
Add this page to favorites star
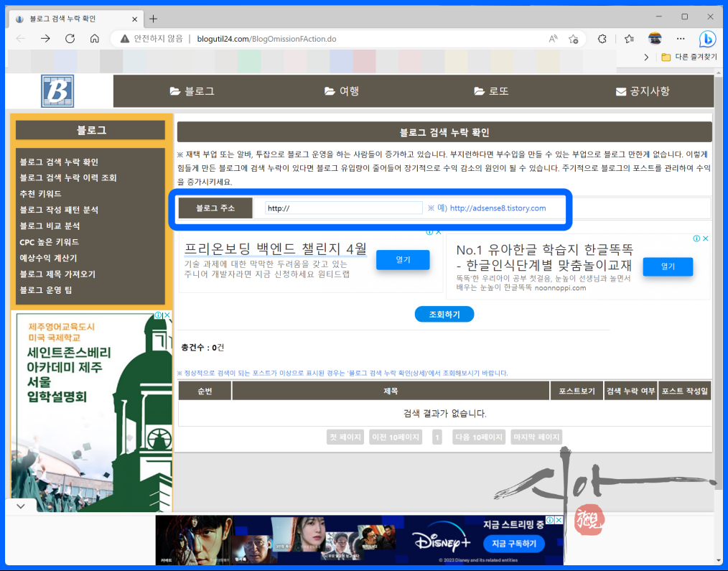[574, 39]
